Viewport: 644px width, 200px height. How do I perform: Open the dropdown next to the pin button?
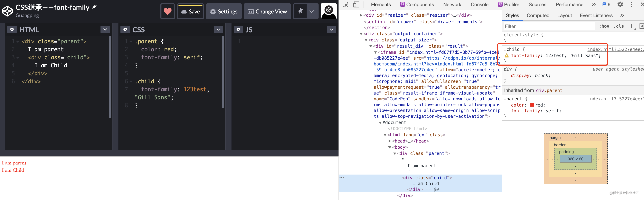tap(311, 11)
